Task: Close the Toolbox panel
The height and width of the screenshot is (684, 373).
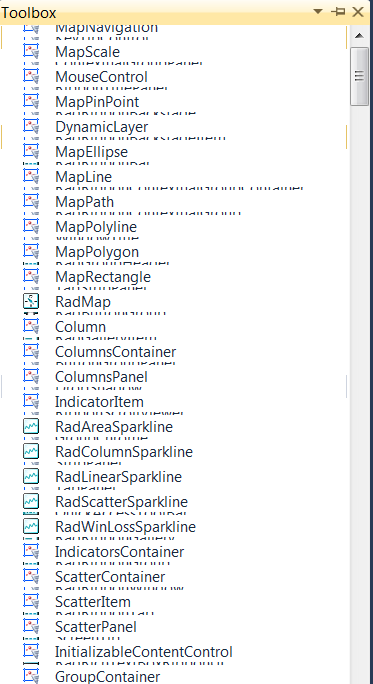Action: (x=358, y=12)
